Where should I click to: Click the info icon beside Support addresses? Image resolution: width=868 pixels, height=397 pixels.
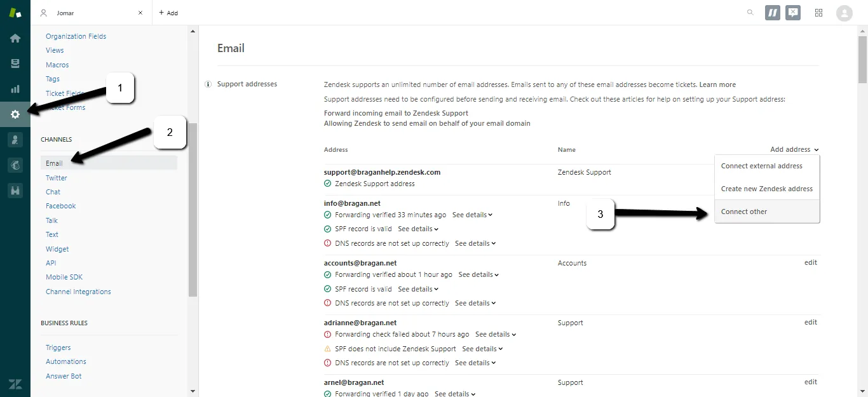pyautogui.click(x=208, y=84)
